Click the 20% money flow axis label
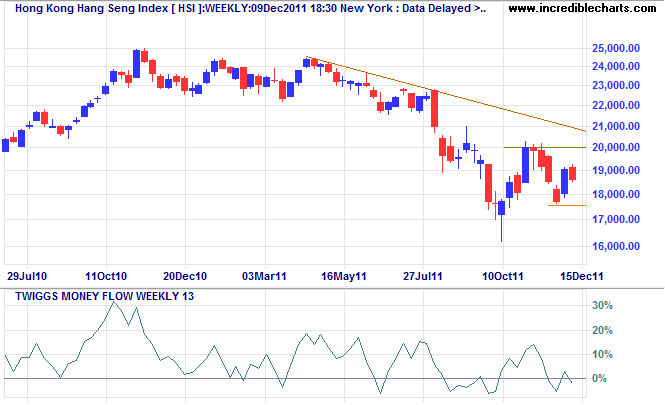This screenshot has height=405, width=665. [602, 330]
